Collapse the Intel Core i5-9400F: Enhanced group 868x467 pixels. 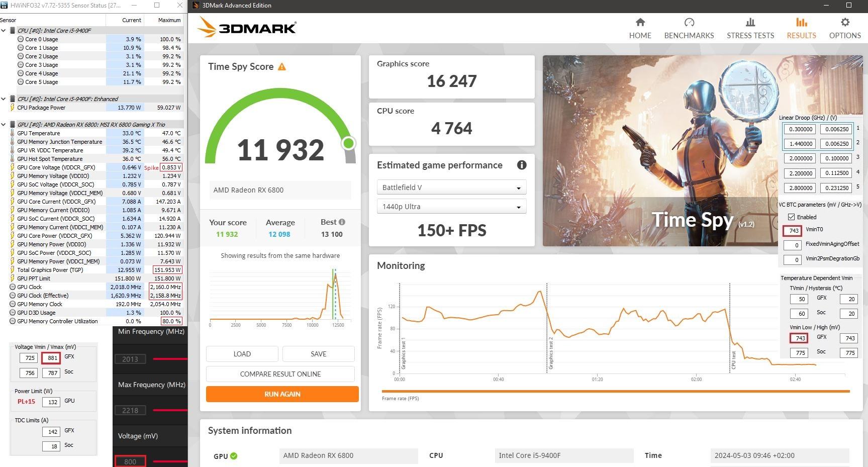pos(4,99)
